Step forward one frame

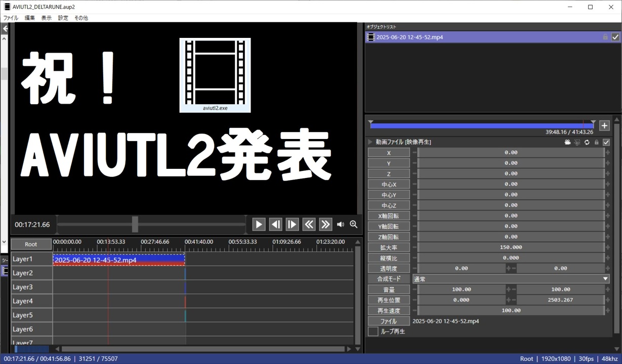(x=292, y=224)
